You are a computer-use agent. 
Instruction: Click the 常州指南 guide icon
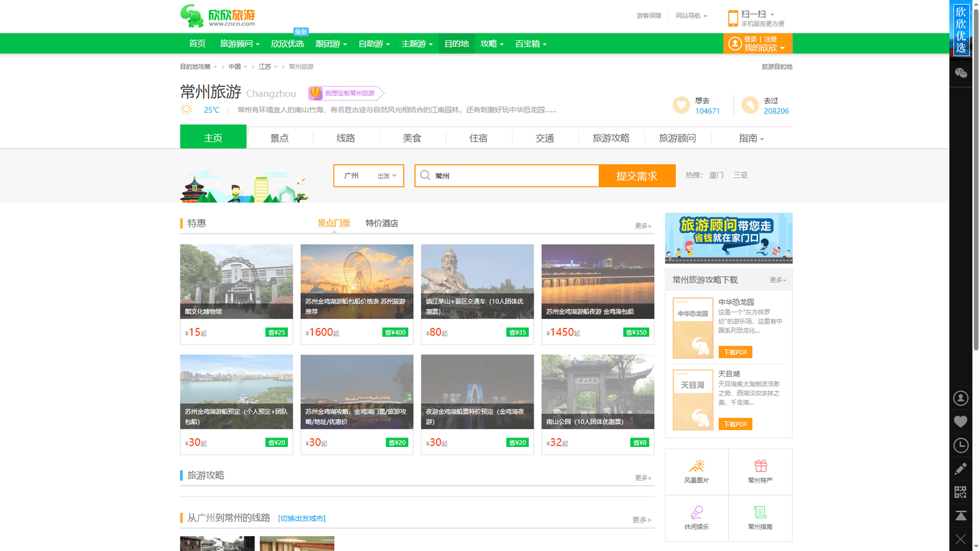760,512
